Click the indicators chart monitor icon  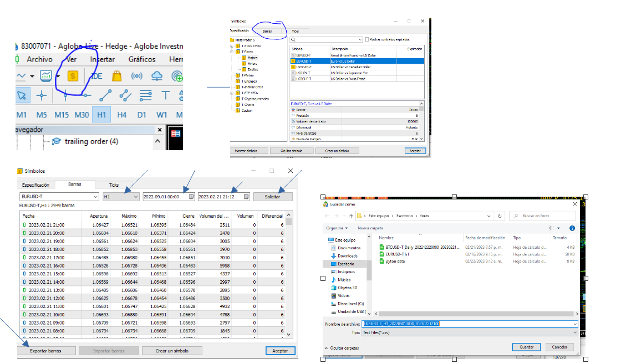tap(46, 76)
